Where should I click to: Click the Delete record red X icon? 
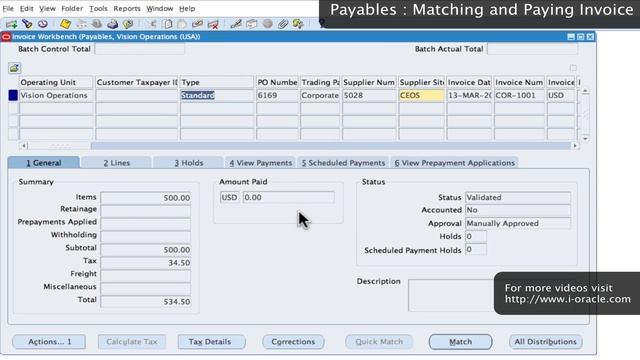[213, 24]
